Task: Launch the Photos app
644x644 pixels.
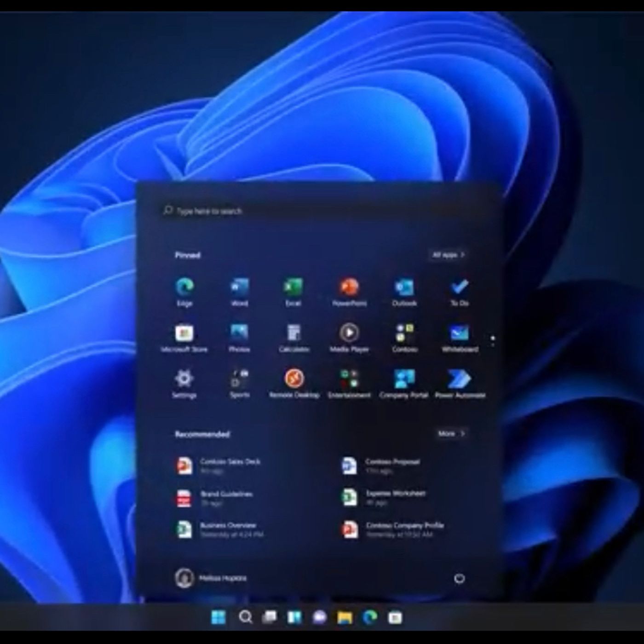Action: point(239,338)
